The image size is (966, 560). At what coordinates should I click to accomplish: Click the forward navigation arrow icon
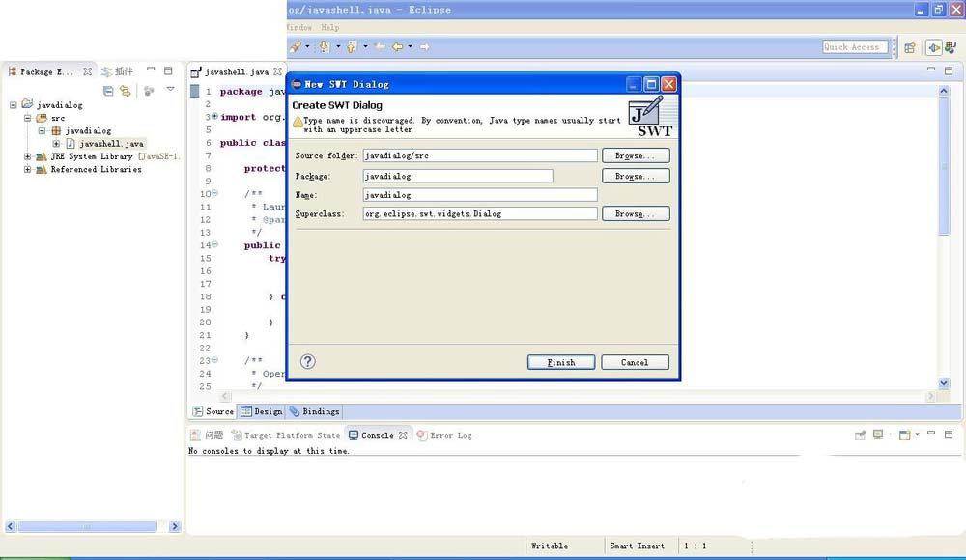coord(425,46)
